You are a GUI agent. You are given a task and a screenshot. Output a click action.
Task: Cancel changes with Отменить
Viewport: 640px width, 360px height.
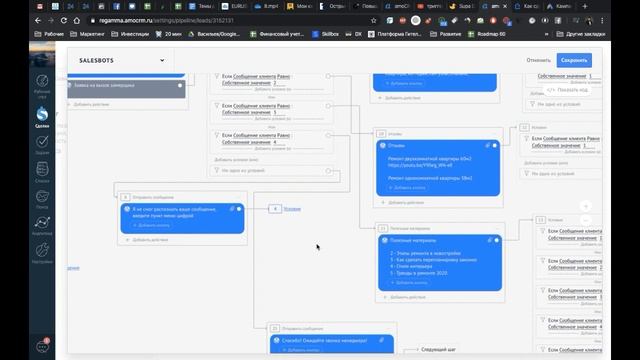point(538,60)
